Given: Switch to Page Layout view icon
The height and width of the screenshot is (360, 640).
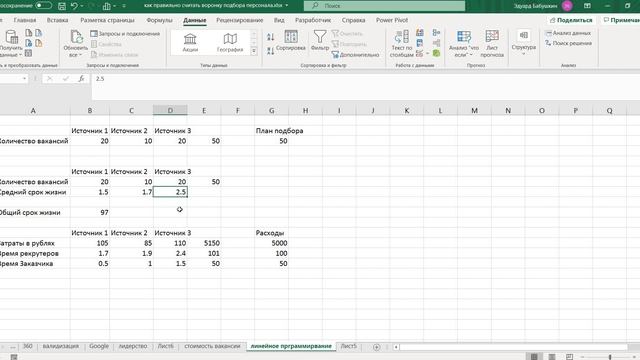Looking at the screenshot, I should coord(552,357).
